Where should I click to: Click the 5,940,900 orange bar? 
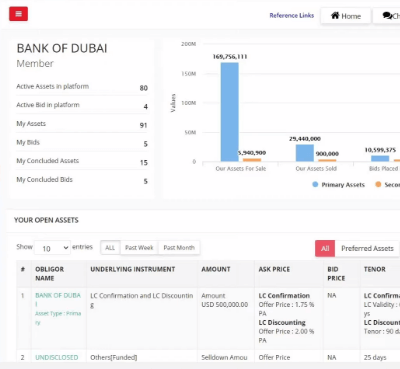tap(252, 160)
